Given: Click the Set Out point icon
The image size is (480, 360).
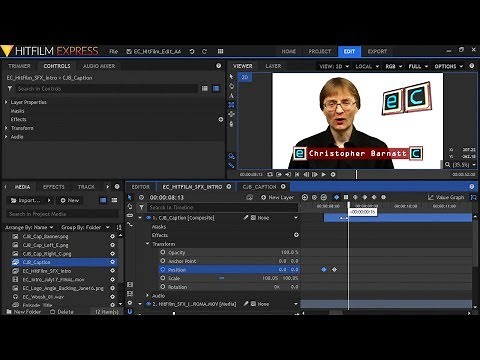Looking at the screenshot, I should click(288, 174).
